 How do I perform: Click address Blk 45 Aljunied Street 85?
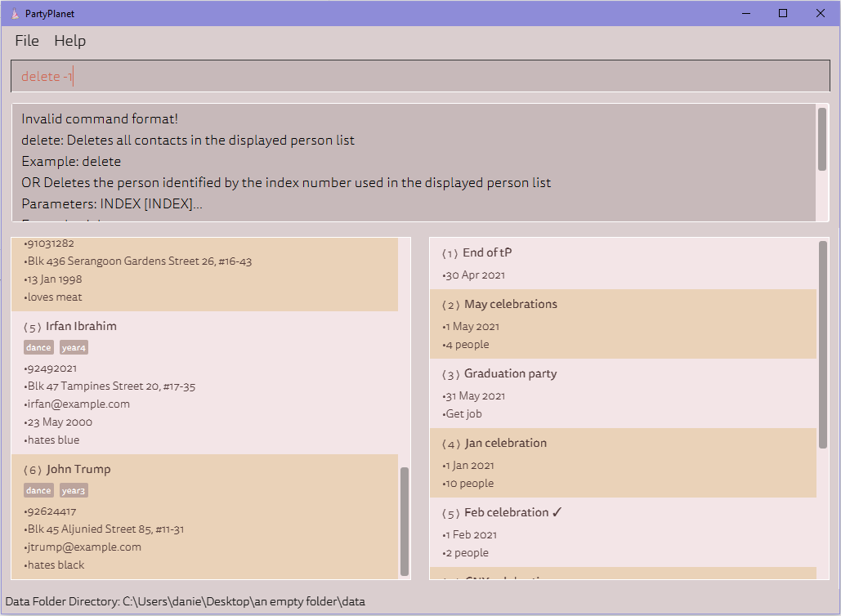(x=104, y=529)
